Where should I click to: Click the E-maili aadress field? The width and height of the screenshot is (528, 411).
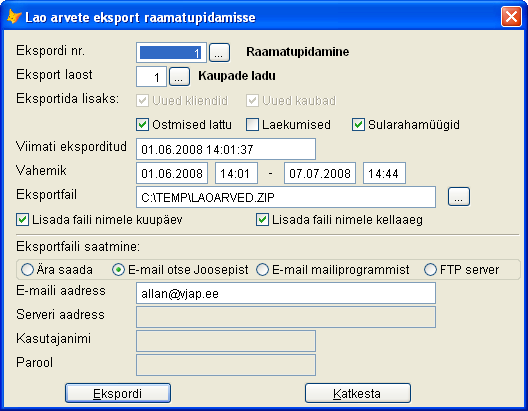pos(286,293)
